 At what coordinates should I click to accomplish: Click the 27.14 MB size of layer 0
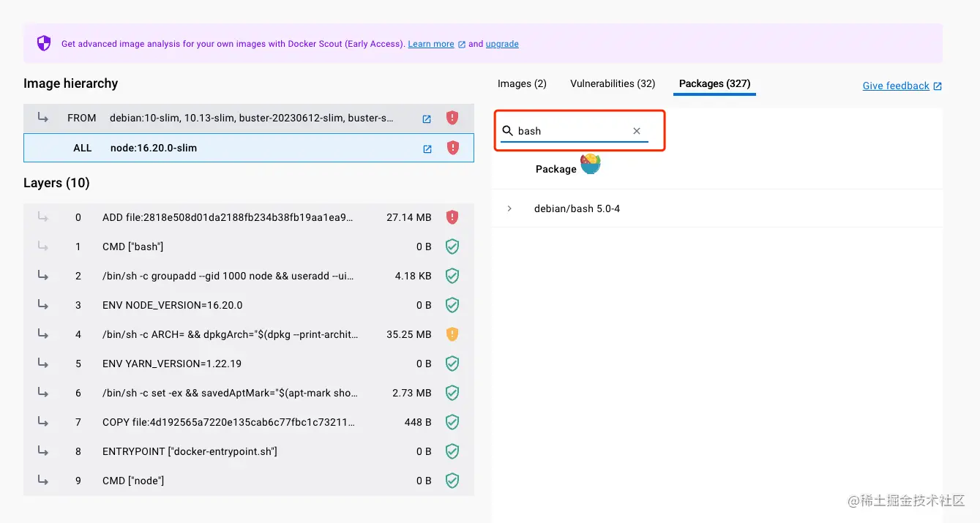(409, 217)
